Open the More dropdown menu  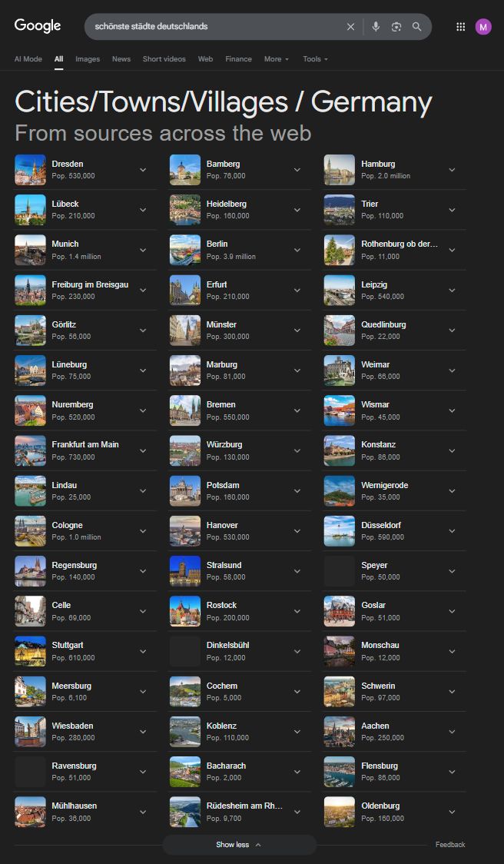pos(277,59)
